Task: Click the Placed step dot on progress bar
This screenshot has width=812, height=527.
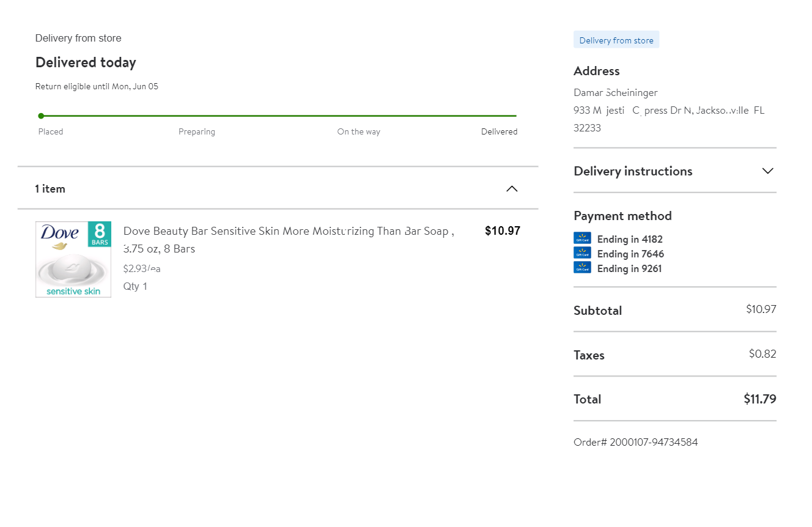Action: (x=41, y=116)
